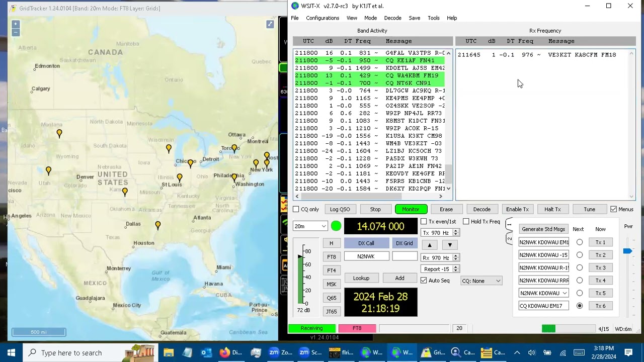644x362 pixels.
Task: Adjust the Pwr slider handle
Action: pyautogui.click(x=627, y=251)
